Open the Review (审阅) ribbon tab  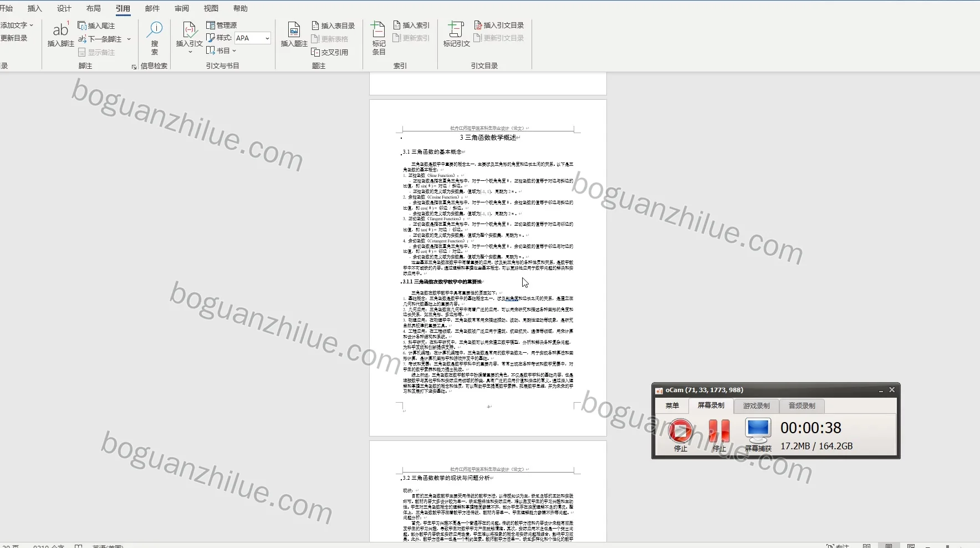tap(182, 8)
